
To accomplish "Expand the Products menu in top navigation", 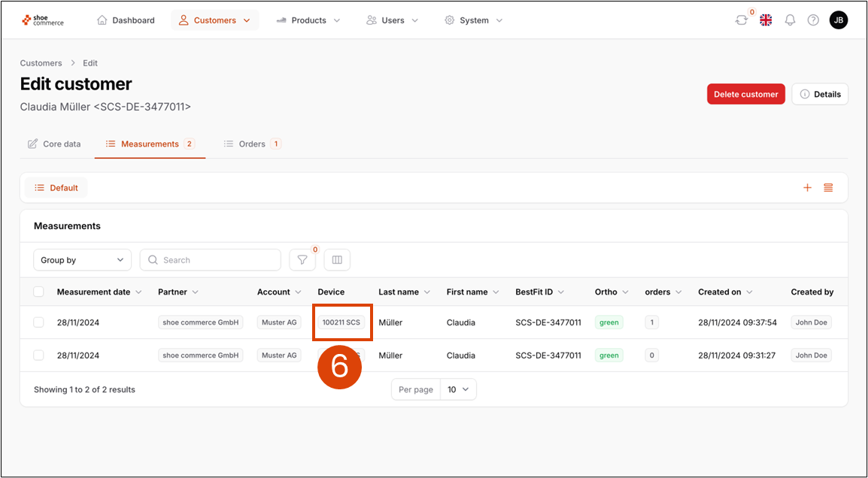I will (x=308, y=20).
